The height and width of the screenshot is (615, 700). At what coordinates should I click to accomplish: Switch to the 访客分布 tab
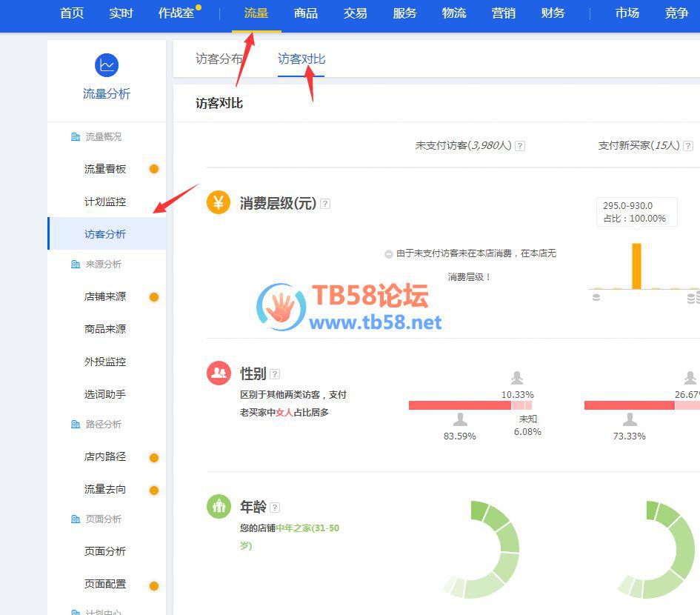click(219, 59)
